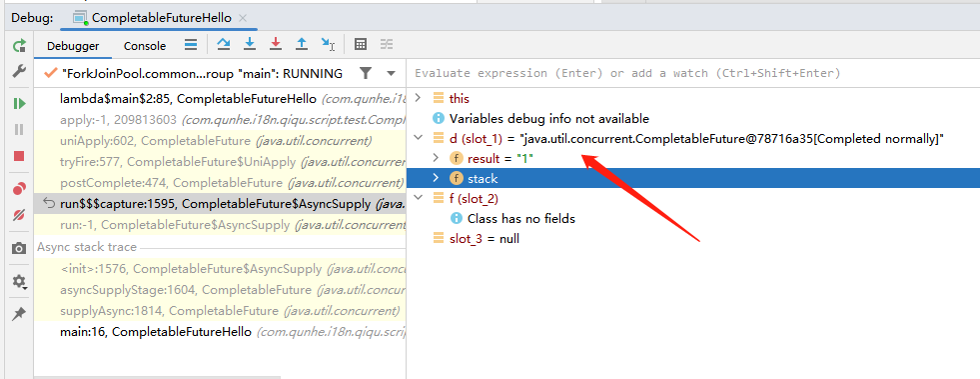Image resolution: width=980 pixels, height=379 pixels.
Task: Select the supplyAsync:1814 frame
Action: coord(220,311)
